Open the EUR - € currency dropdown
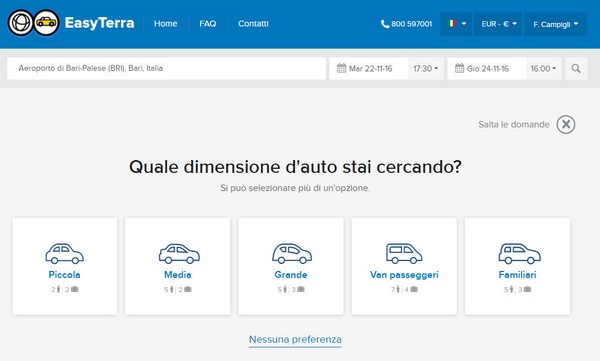 pos(498,24)
